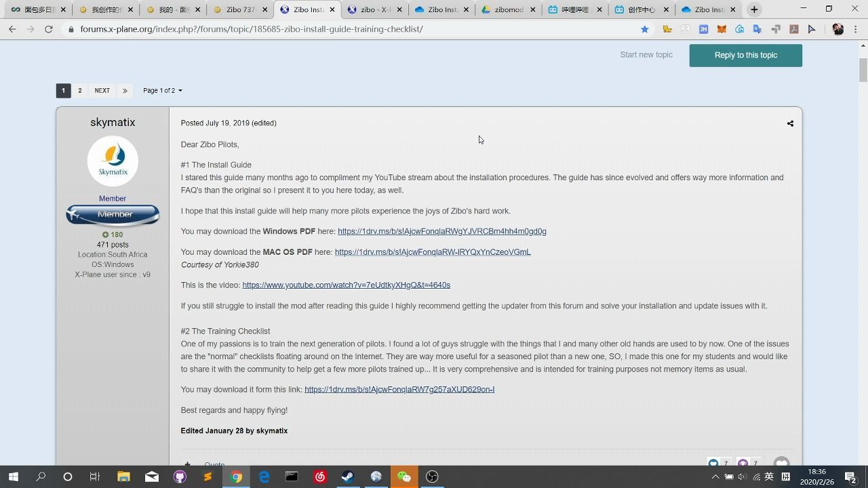Image resolution: width=868 pixels, height=488 pixels.
Task: Open the Windows PDF OneDrive link
Action: coord(442,231)
